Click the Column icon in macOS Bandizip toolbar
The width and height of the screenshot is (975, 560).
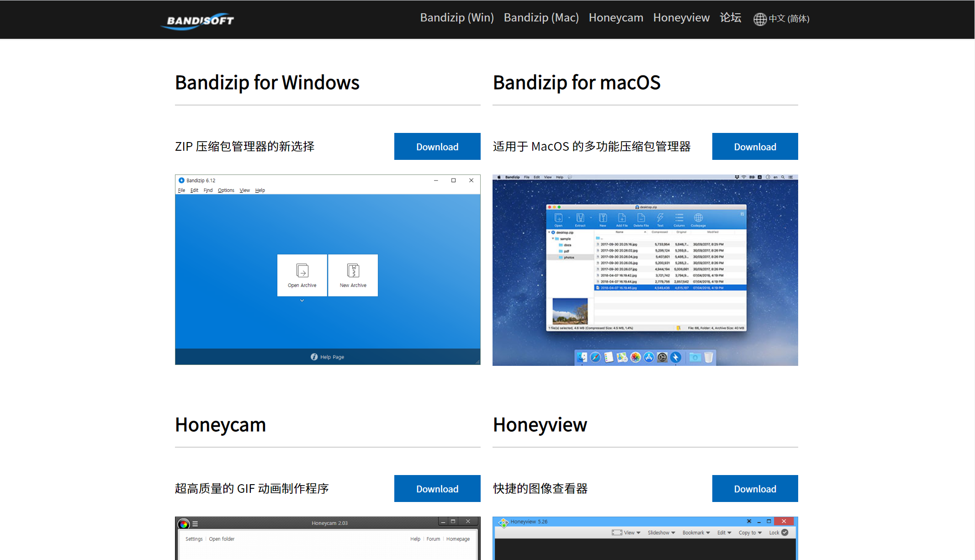click(x=679, y=218)
